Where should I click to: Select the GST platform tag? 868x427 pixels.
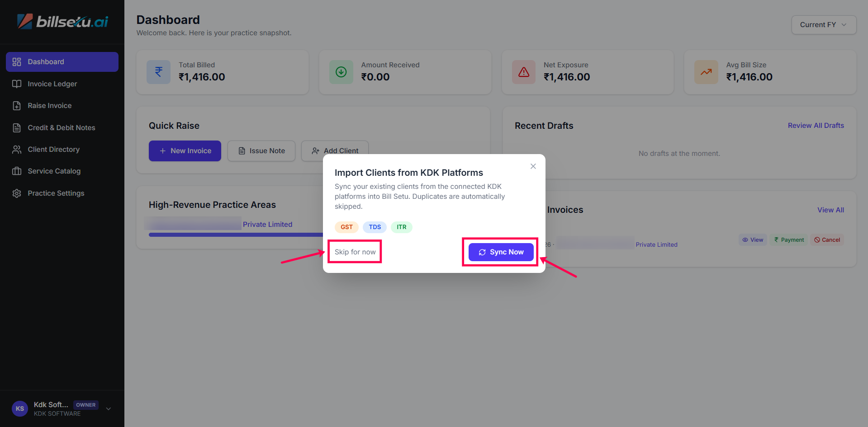[x=346, y=227]
